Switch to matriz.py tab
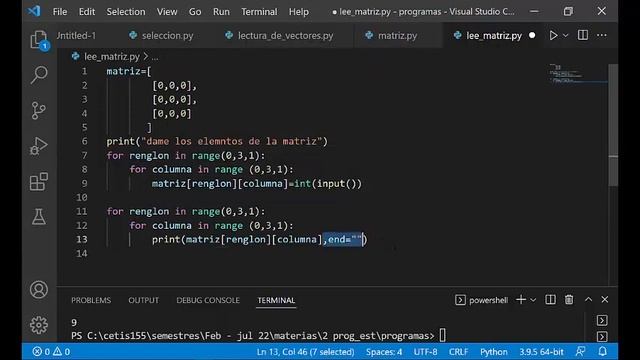The height and width of the screenshot is (360, 640). coord(397,36)
